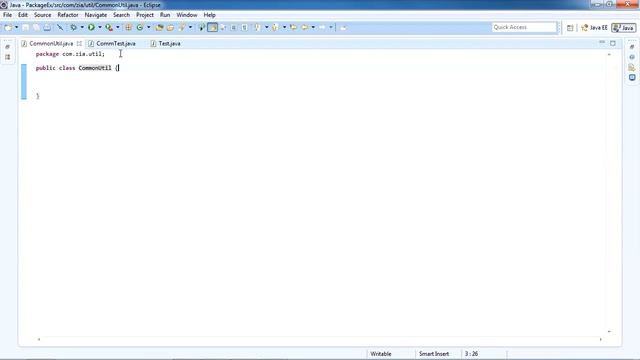Click 'public class CommonUtil {' code line
Viewport: 640px width, 360px height.
pos(77,68)
